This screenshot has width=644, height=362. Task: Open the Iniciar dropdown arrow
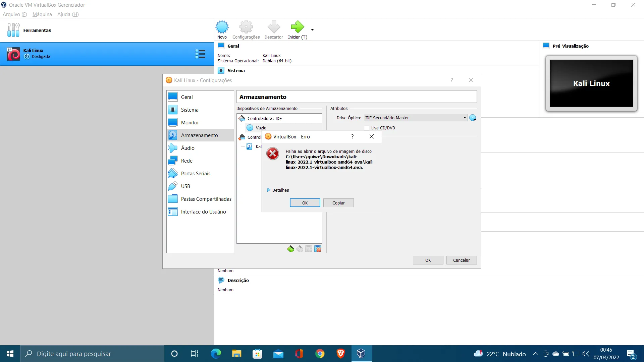click(312, 29)
